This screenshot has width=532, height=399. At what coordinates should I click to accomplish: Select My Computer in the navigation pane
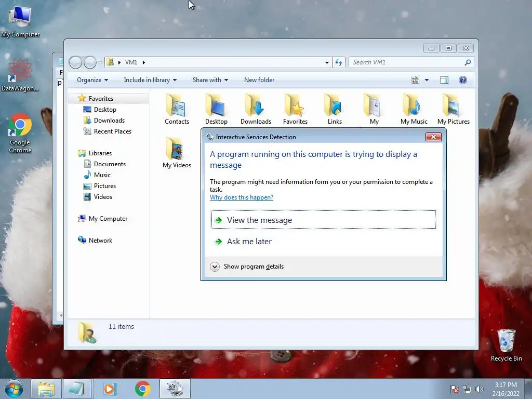tap(108, 219)
